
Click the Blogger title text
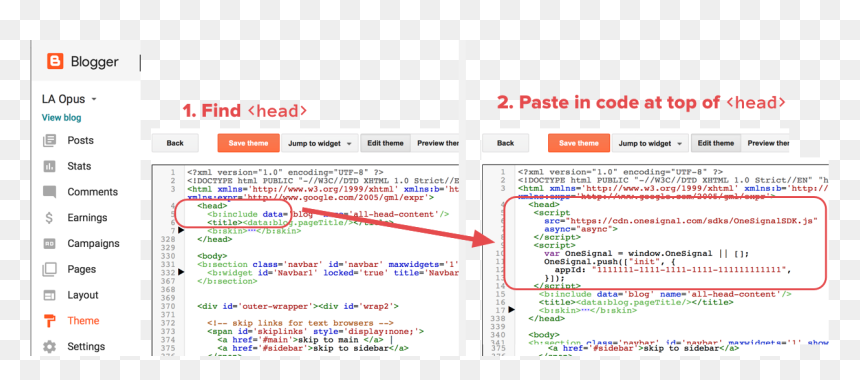94,61
